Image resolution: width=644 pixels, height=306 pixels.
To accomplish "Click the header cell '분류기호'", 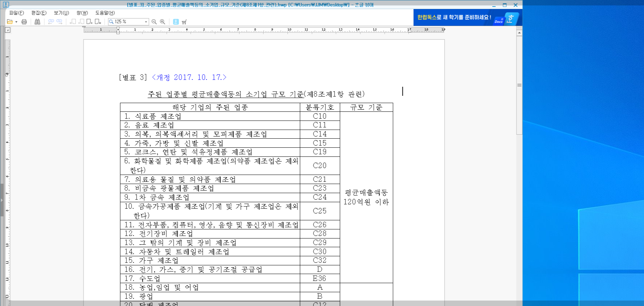I will pyautogui.click(x=320, y=107).
